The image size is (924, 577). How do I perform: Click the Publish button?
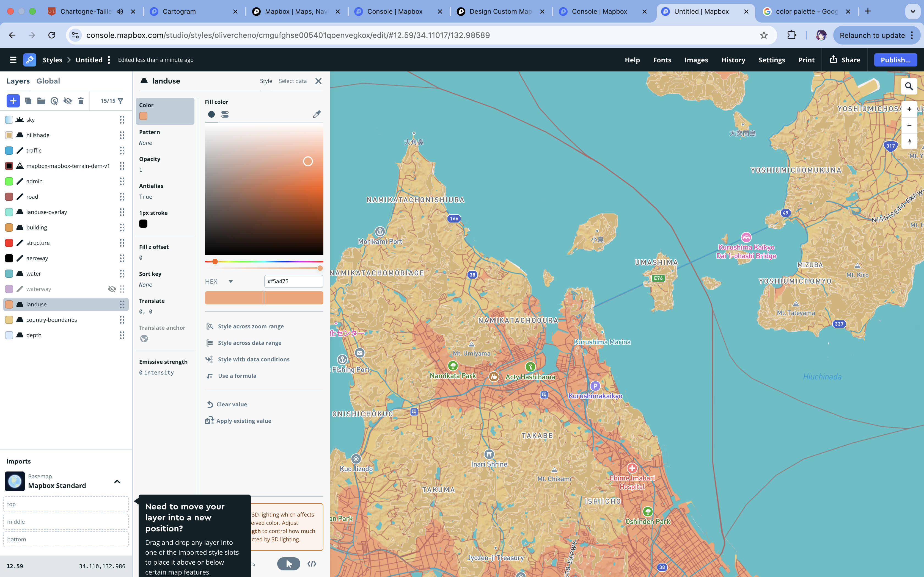[x=895, y=60]
